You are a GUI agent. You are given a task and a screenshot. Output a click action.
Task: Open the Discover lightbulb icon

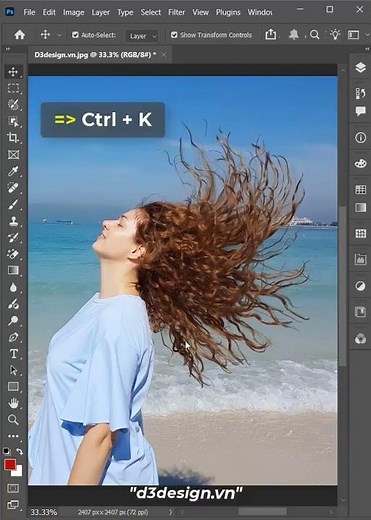point(335,34)
